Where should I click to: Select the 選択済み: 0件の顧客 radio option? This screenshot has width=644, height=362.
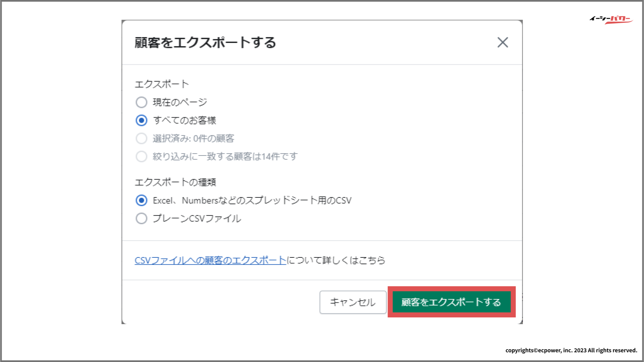[141, 138]
